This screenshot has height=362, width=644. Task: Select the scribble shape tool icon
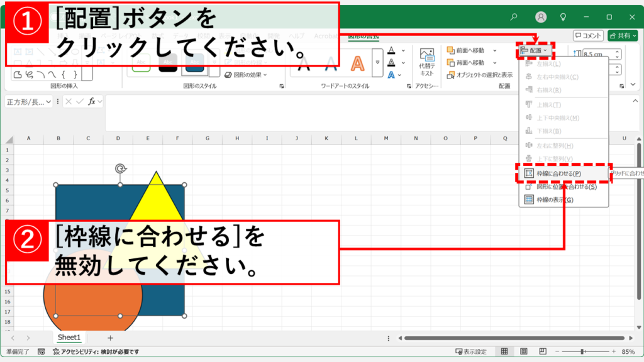(29, 75)
